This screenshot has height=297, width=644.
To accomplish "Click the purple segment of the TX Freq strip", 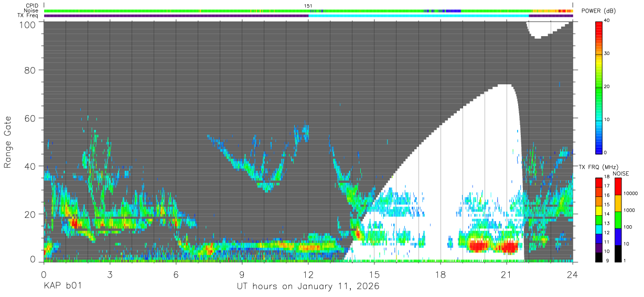I will coord(176,16).
